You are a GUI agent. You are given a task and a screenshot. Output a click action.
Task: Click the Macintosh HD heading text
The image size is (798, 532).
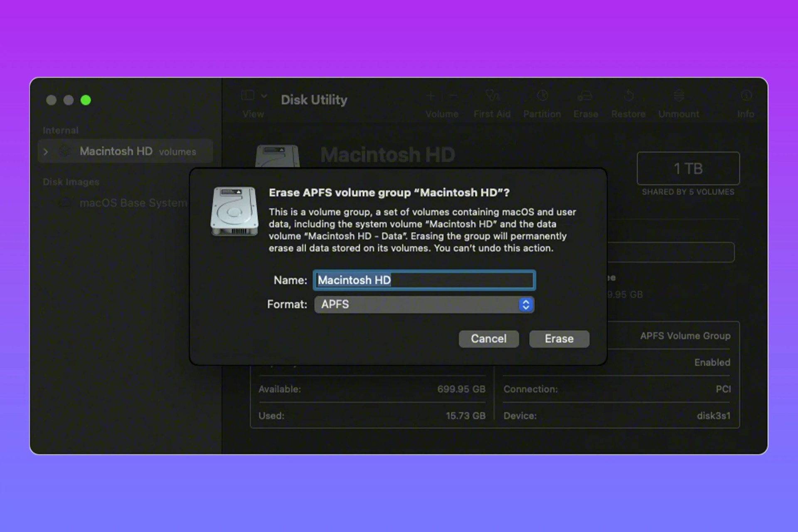click(x=387, y=155)
